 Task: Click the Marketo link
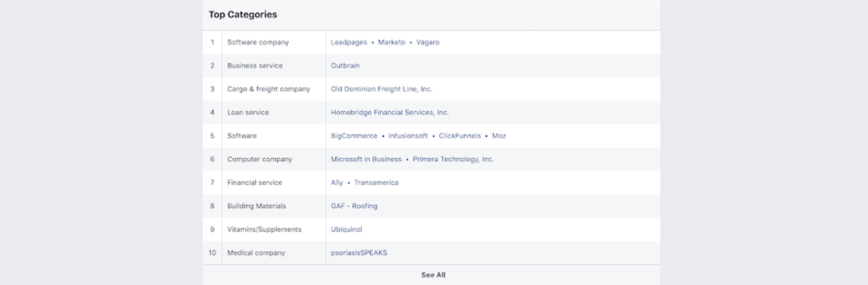(x=391, y=42)
